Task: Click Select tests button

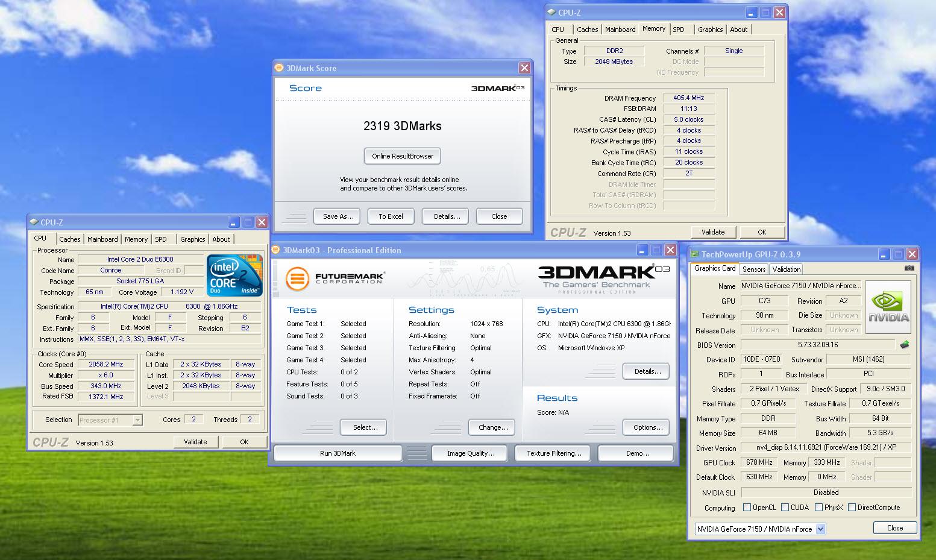Action: point(363,427)
